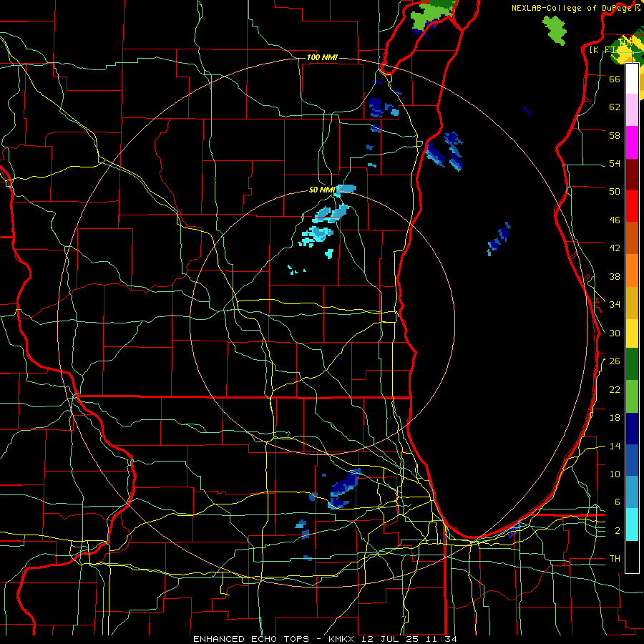Click the '50' legend scale label
Viewport: 644px width, 644px height.
click(x=615, y=191)
